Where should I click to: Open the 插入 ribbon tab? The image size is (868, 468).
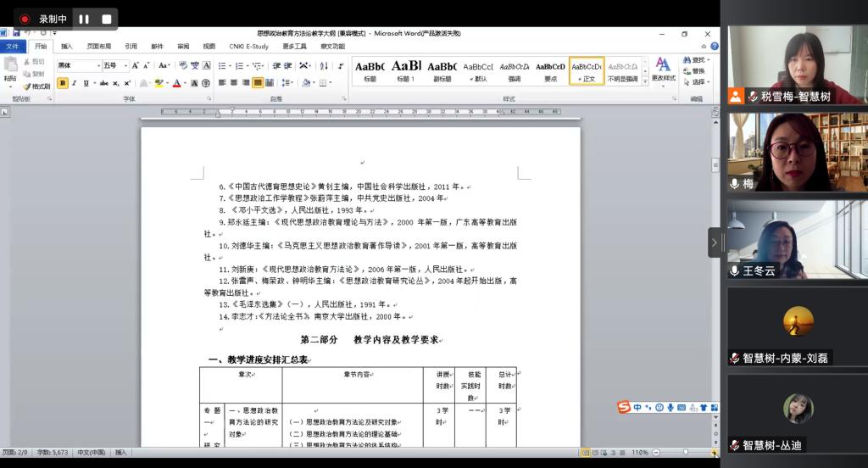point(67,46)
